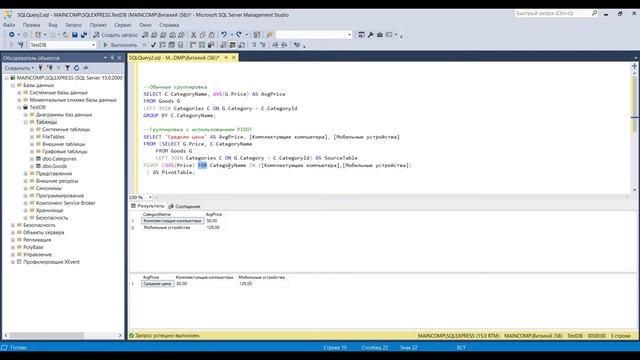Select the PolyBase tree item
The width and height of the screenshot is (640, 360).
[33, 247]
